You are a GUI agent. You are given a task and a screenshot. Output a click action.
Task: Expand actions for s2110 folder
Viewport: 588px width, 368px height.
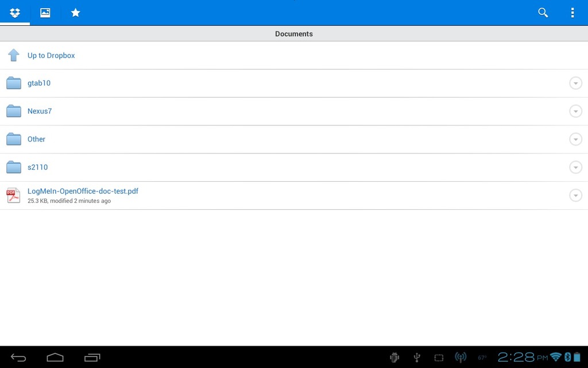[x=575, y=167]
